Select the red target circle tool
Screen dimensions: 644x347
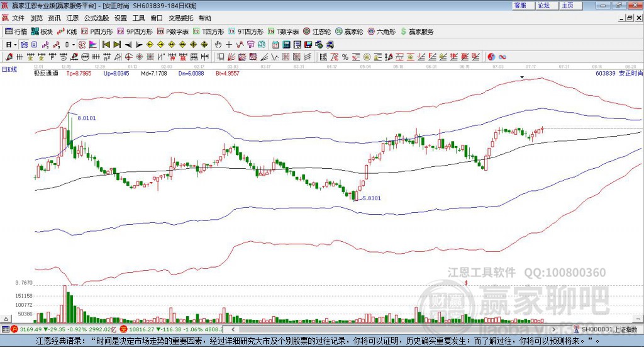[x=128, y=57]
